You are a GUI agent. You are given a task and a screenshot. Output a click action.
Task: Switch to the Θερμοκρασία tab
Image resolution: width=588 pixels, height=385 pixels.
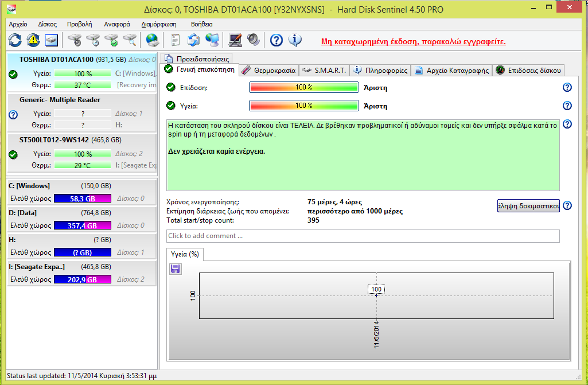point(269,70)
